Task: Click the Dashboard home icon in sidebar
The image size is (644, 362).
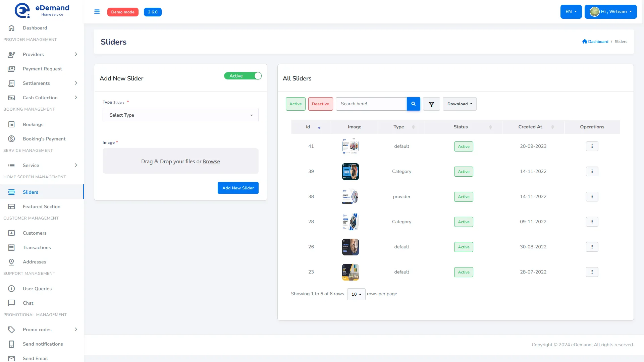Action: pyautogui.click(x=11, y=28)
